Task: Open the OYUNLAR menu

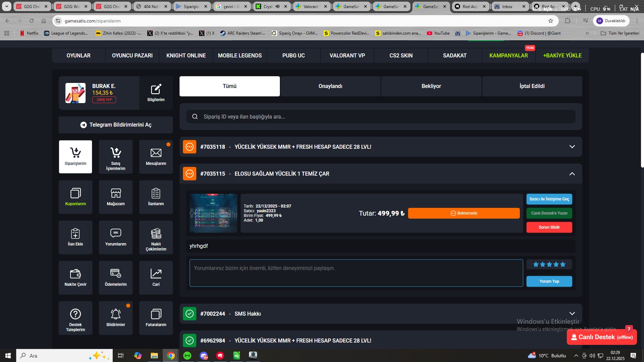Action: pyautogui.click(x=79, y=56)
